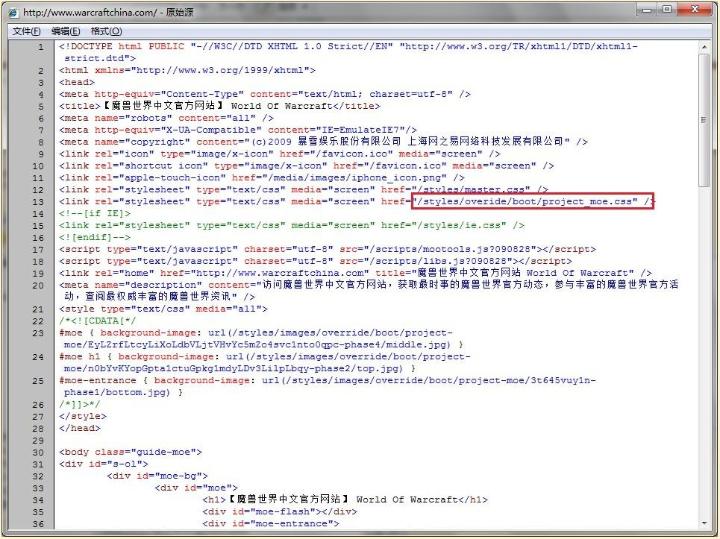Image resolution: width=720 pixels, height=539 pixels.
Task: Open the 编辑(E) menu
Action: click(66, 31)
